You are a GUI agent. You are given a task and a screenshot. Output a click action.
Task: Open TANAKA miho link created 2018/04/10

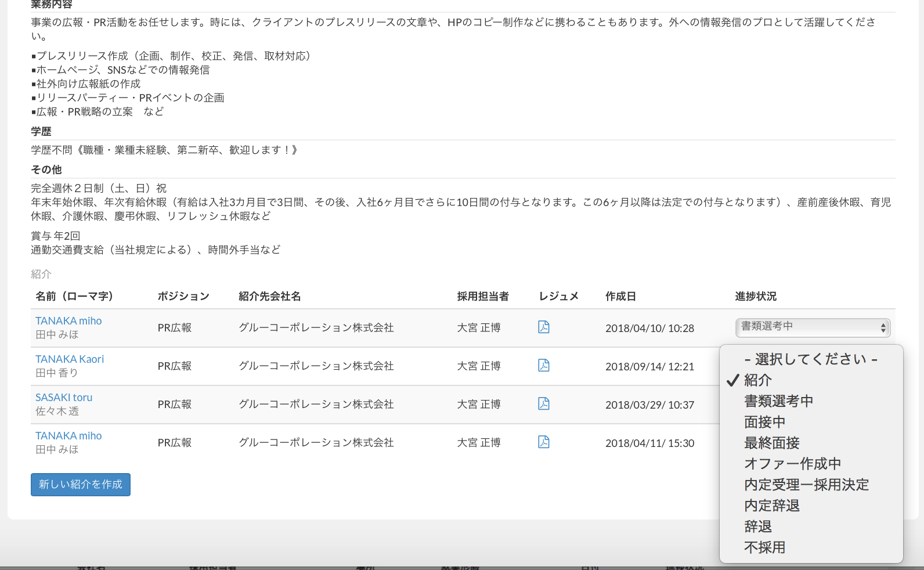(x=68, y=321)
